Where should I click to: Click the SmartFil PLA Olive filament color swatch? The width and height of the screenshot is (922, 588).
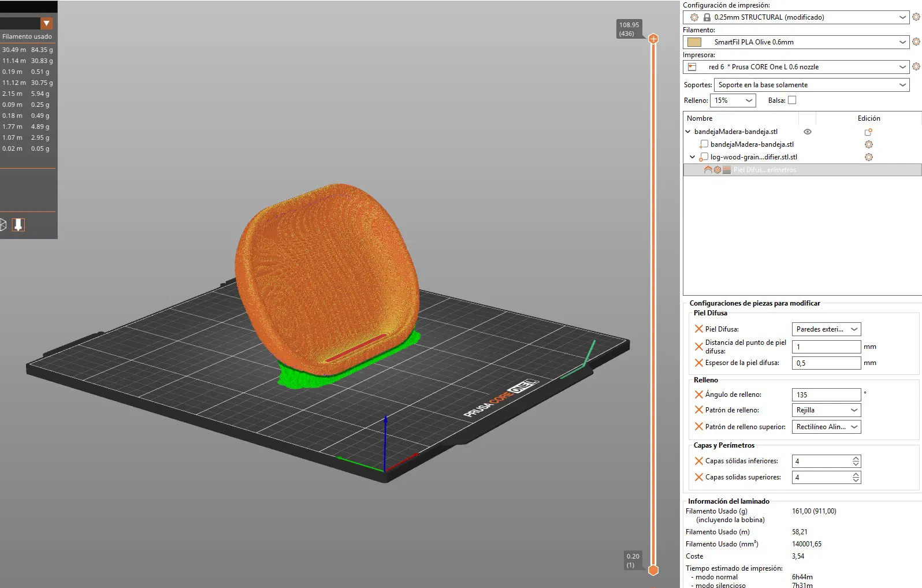pos(694,42)
